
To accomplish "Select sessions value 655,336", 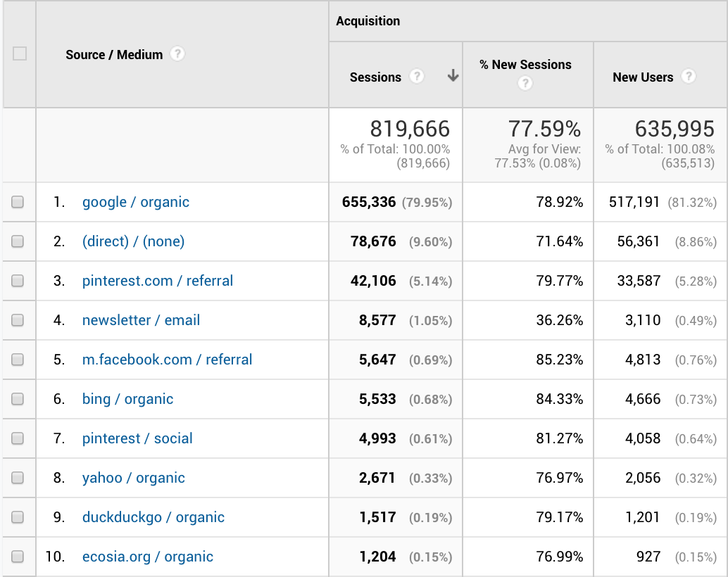I will coord(369,202).
